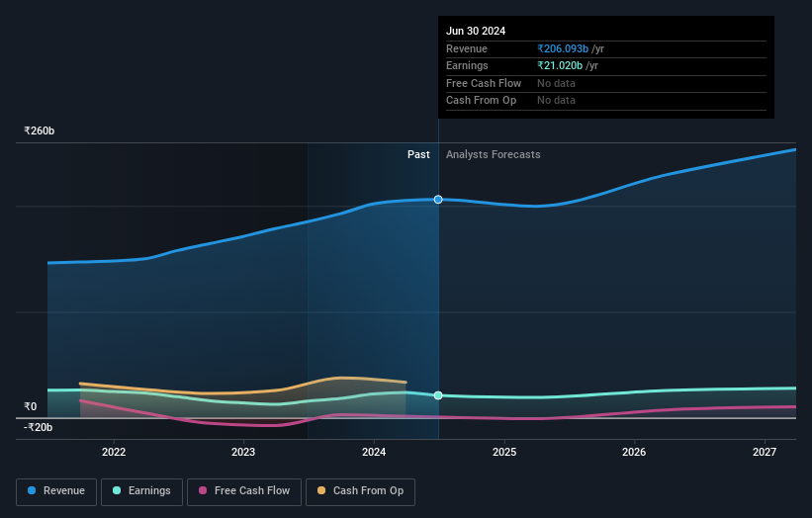Click the Past label
Image resolution: width=812 pixels, height=518 pixels.
(x=418, y=154)
